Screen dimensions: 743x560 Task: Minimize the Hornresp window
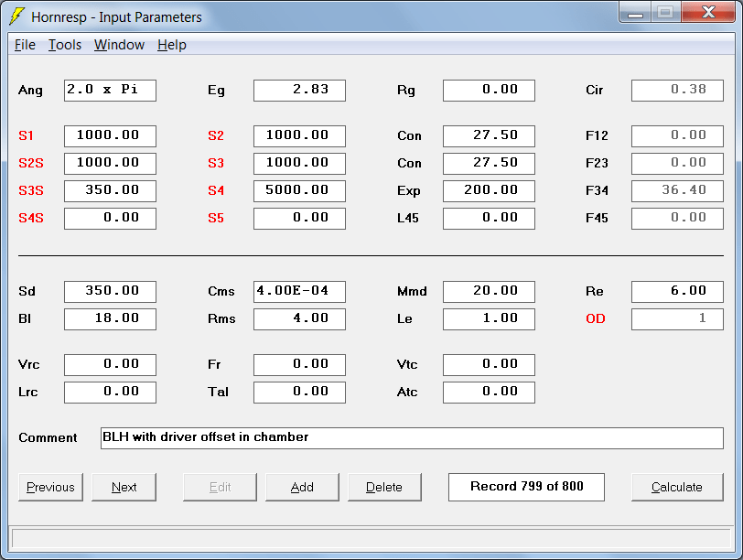[x=635, y=13]
